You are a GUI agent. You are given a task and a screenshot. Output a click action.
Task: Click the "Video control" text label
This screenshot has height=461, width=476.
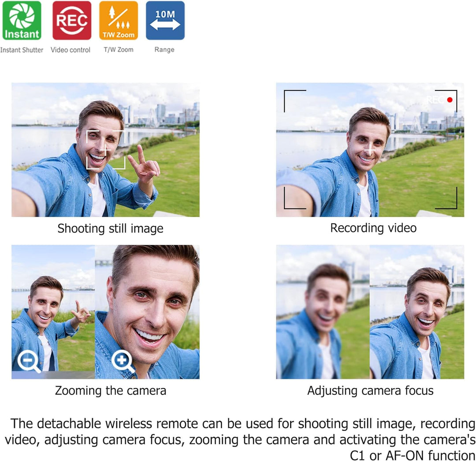[71, 50]
